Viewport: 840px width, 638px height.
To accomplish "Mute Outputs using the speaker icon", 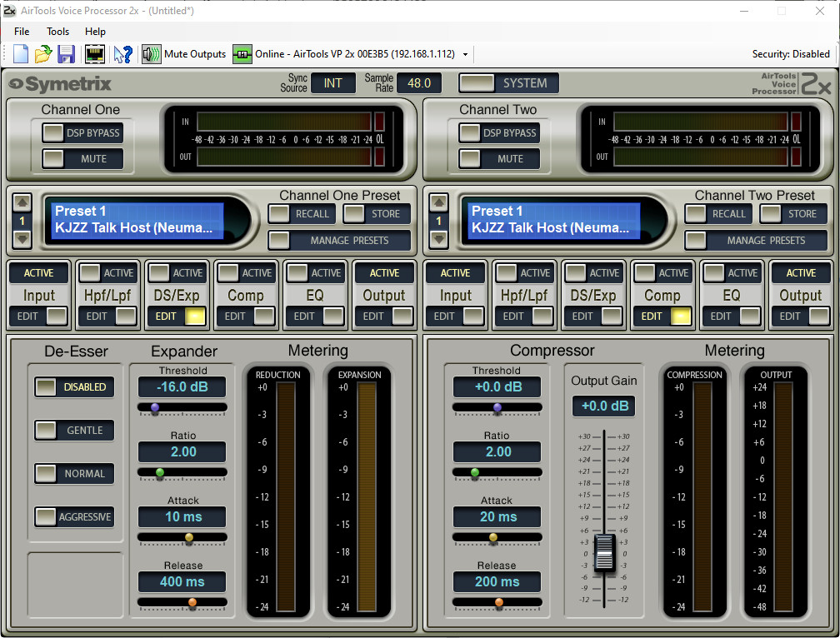I will coord(152,54).
